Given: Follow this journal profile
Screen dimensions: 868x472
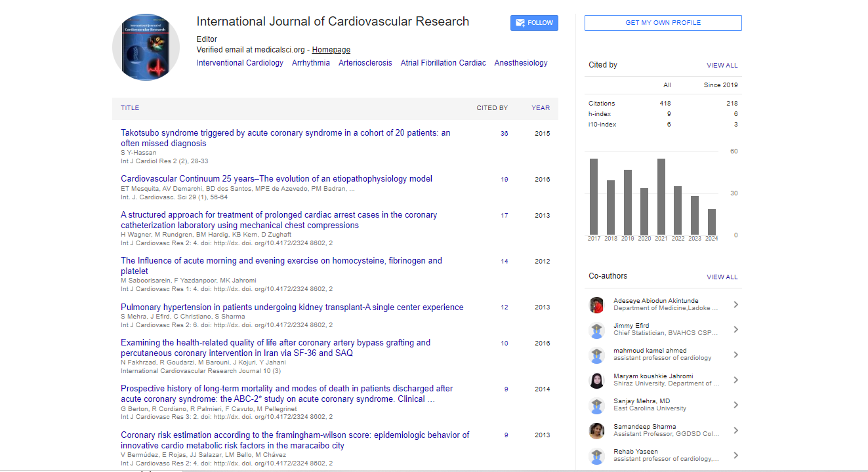Looking at the screenshot, I should [x=534, y=23].
